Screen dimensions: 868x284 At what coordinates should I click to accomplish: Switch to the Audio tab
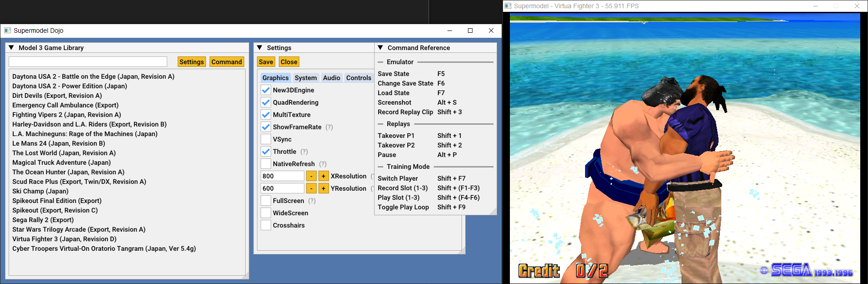click(332, 78)
